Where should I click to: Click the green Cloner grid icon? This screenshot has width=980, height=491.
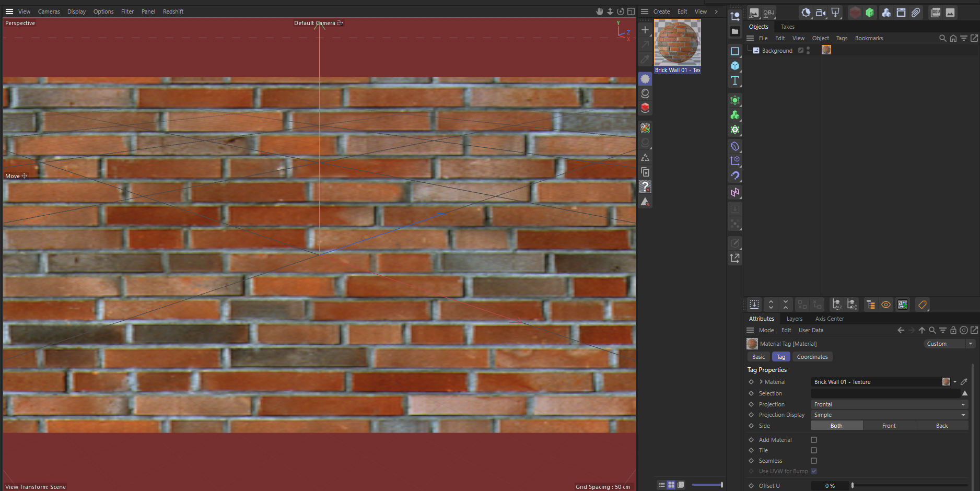870,13
